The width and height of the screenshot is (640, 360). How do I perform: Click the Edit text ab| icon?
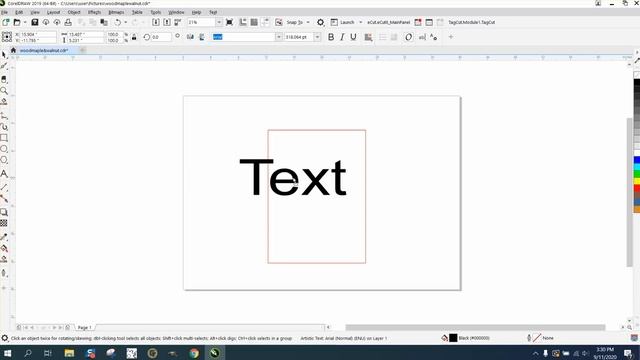tap(422, 37)
